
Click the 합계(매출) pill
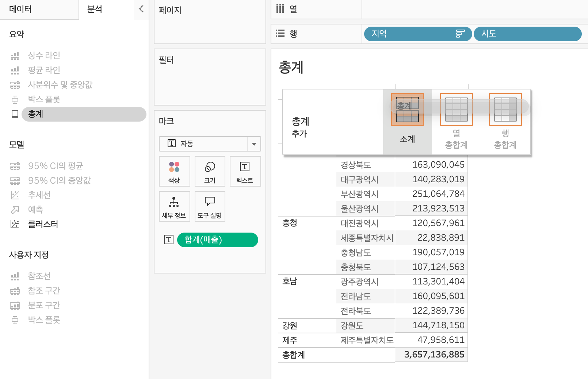tap(218, 240)
